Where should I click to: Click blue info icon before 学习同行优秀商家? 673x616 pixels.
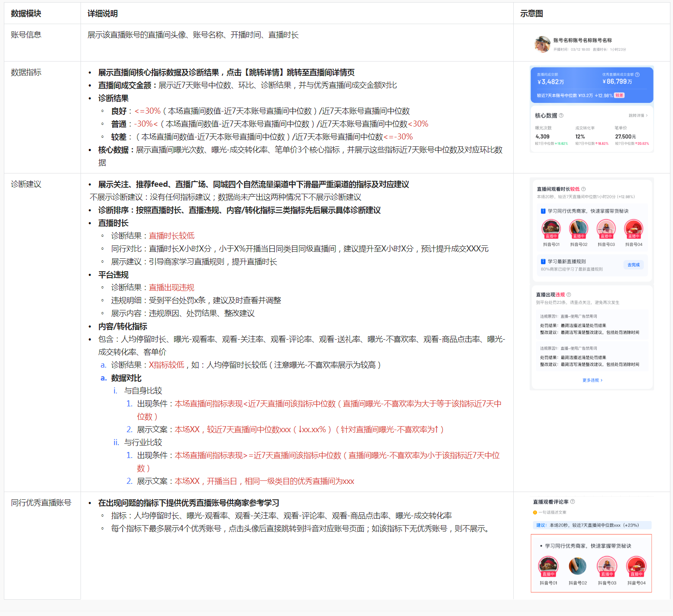click(543, 211)
